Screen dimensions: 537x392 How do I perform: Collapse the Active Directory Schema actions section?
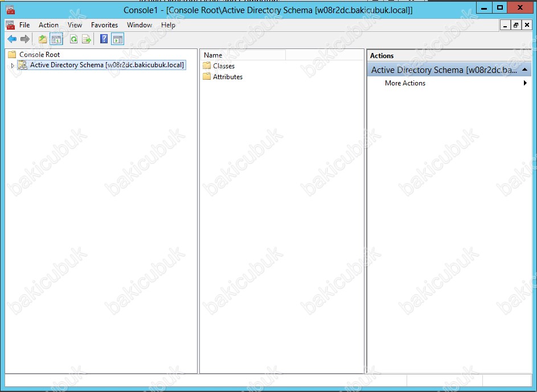coord(524,70)
